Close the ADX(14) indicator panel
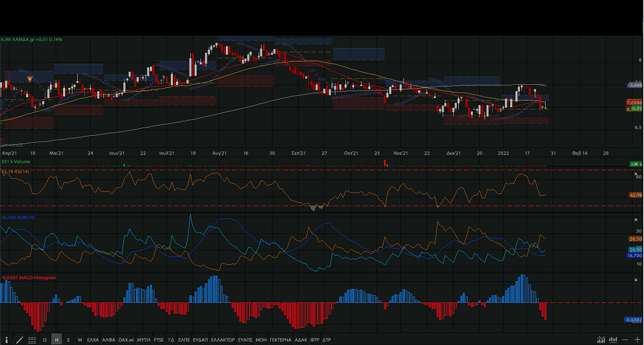This screenshot has height=345, width=644. coord(636,220)
